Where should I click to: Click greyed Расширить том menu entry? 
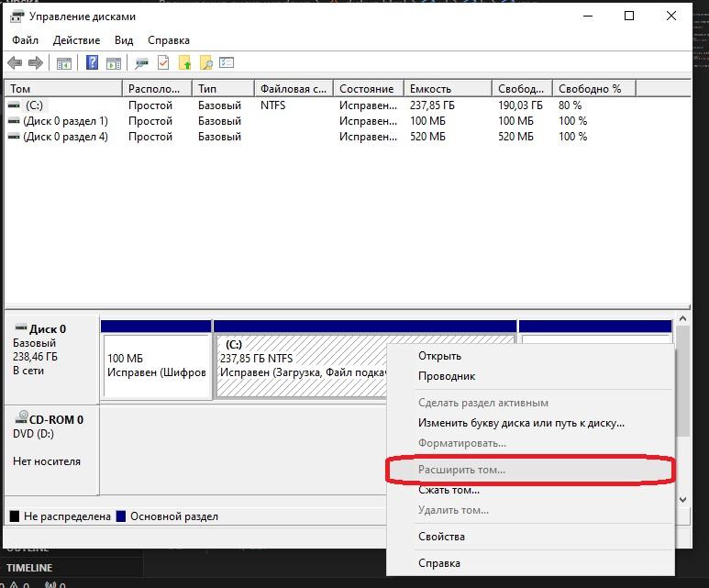coord(530,470)
